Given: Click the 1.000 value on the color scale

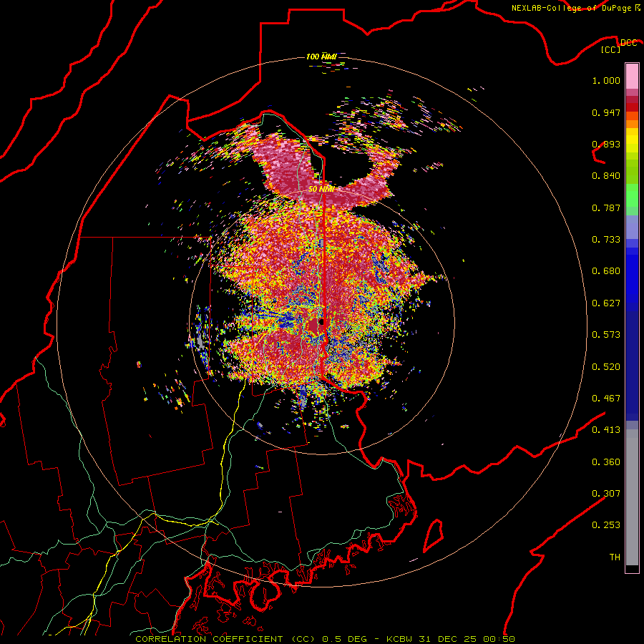Looking at the screenshot, I should click(606, 80).
